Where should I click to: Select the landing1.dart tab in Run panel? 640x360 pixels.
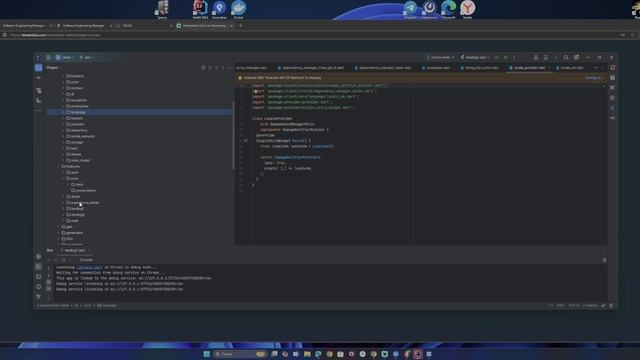[75, 250]
